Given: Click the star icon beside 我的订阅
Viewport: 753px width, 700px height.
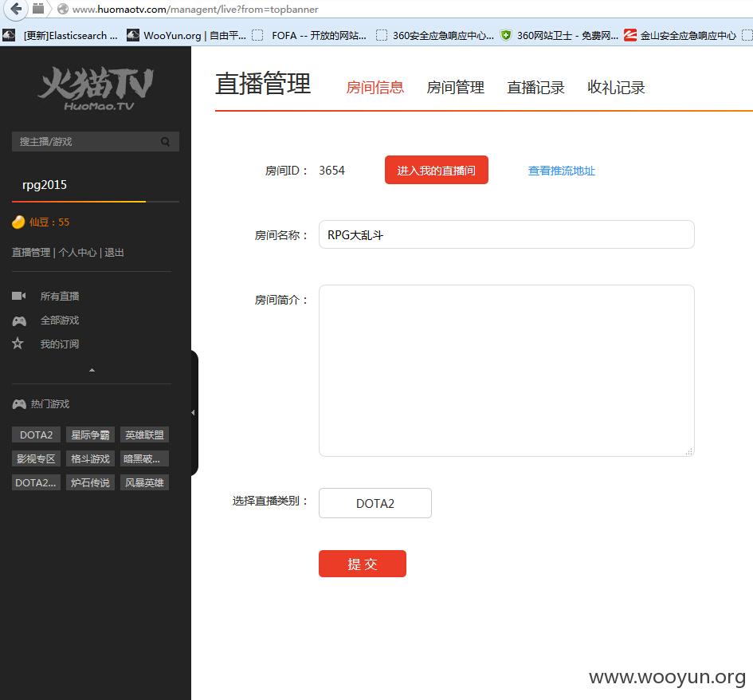Looking at the screenshot, I should tap(18, 344).
